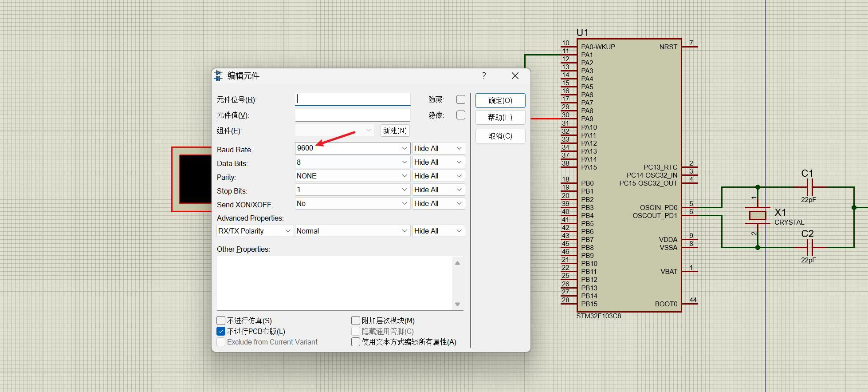Select the X1 crystal symbol in schematic
This screenshot has width=868, height=392.
(758, 216)
